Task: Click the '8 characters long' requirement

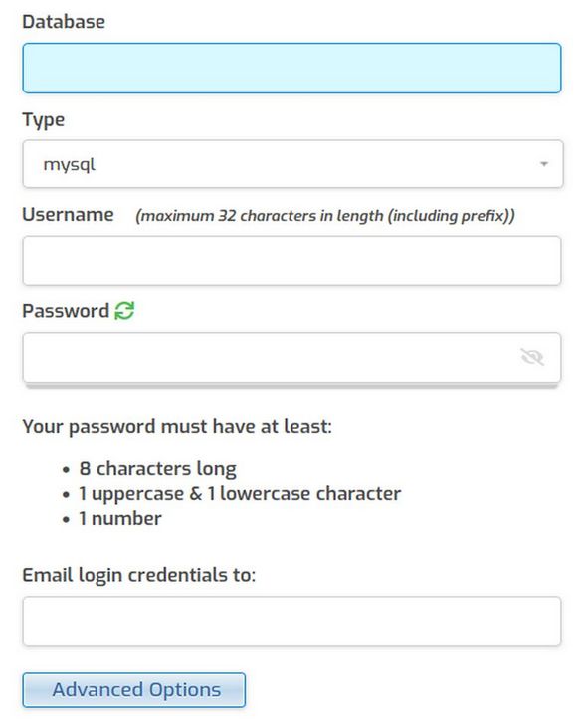Action: click(x=157, y=469)
